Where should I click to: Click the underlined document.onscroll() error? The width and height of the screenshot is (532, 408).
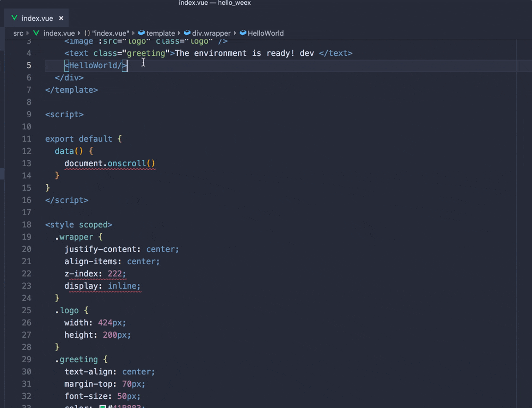click(x=110, y=164)
